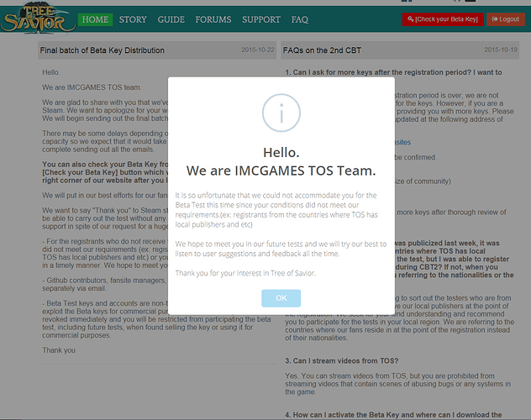Navigate to the FAQ page

[300, 18]
